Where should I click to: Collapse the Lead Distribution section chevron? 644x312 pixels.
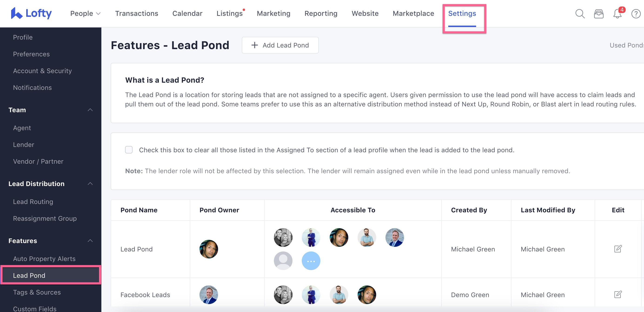tap(90, 183)
